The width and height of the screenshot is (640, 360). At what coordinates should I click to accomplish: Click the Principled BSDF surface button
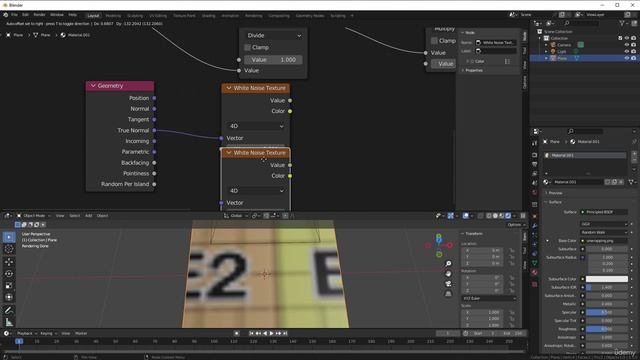tap(604, 212)
